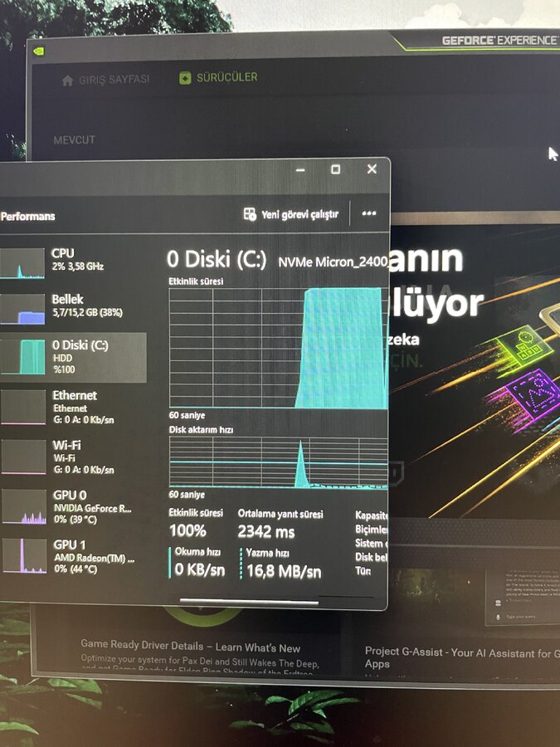This screenshot has width=560, height=747.
Task: Switch to SÜRÜCÜLER tab in GeForce Experience
Action: 218,77
